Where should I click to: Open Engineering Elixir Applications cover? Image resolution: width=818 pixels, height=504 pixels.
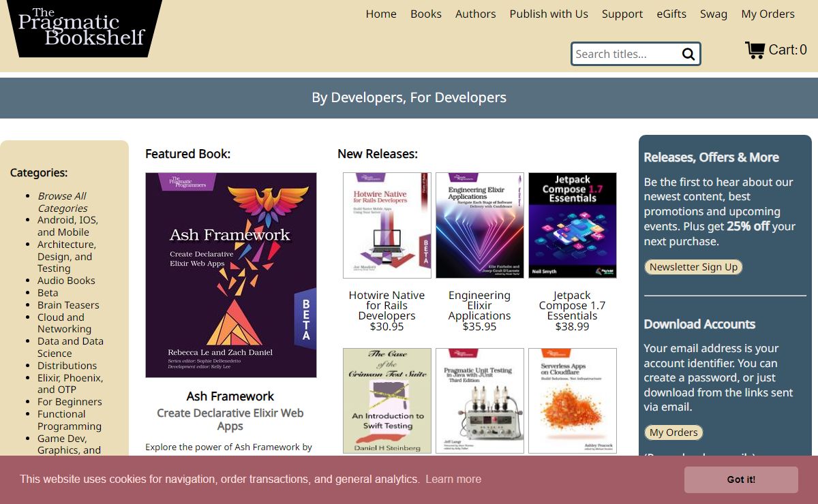[x=480, y=225]
